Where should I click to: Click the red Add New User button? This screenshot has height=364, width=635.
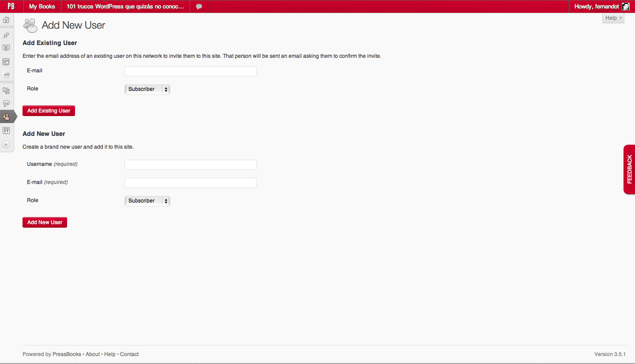(45, 222)
